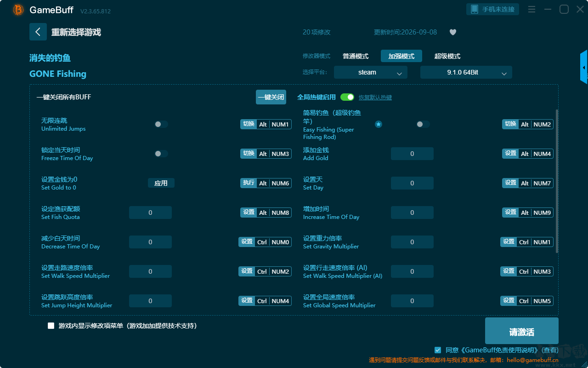
Task: Open the (查看) disclaimer link
Action: (x=549, y=350)
